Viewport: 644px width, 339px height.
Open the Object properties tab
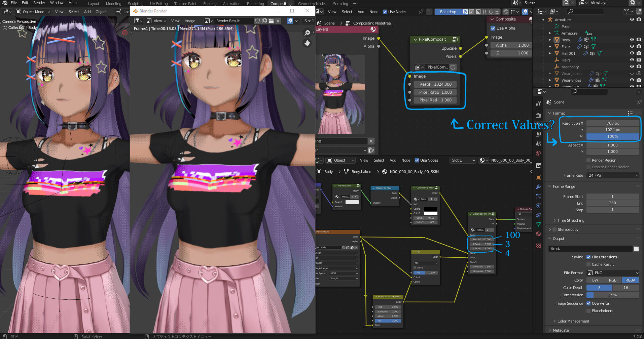click(x=538, y=177)
